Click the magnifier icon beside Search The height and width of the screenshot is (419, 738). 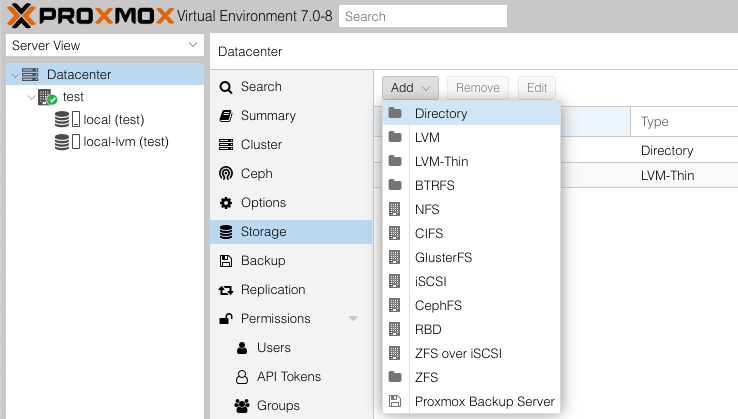point(226,87)
